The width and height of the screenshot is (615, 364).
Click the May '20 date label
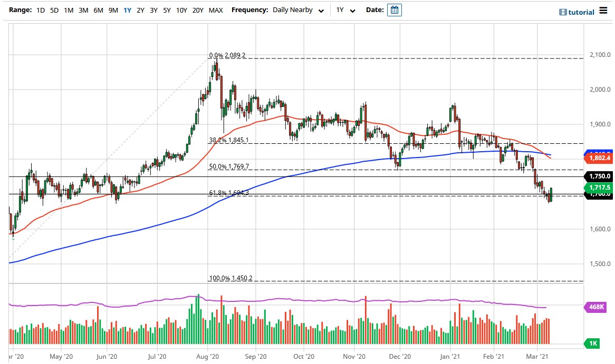[61, 357]
